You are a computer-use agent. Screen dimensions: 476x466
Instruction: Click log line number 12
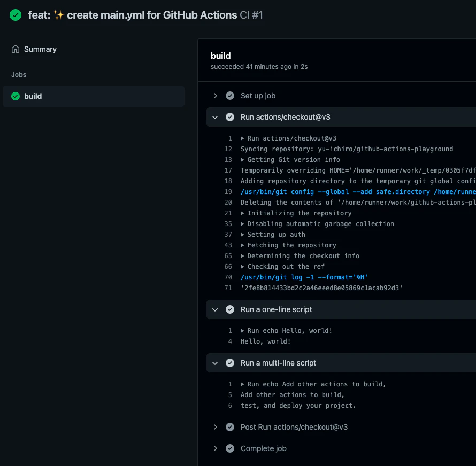(x=228, y=149)
